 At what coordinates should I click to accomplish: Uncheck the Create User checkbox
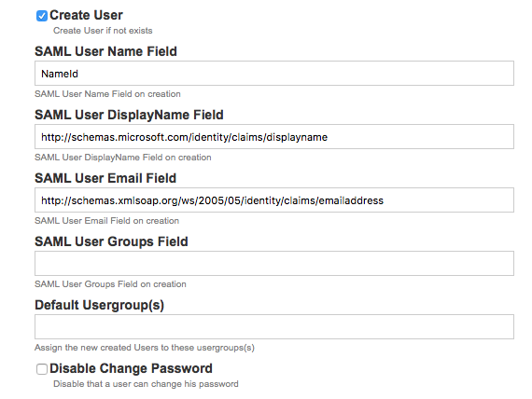coord(42,16)
